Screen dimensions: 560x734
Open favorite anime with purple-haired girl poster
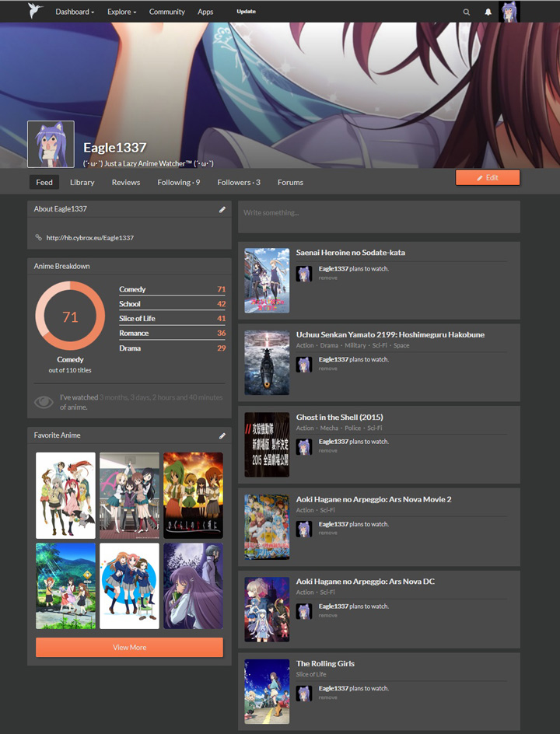click(193, 586)
